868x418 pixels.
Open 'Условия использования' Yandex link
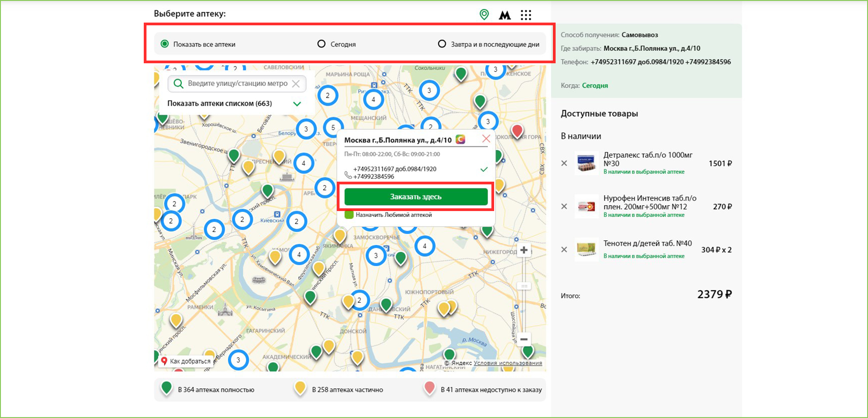click(508, 363)
